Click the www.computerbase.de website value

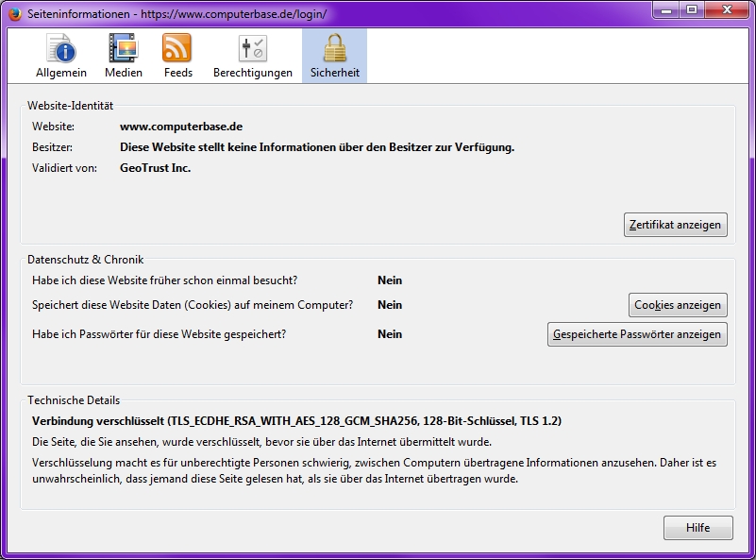click(181, 127)
